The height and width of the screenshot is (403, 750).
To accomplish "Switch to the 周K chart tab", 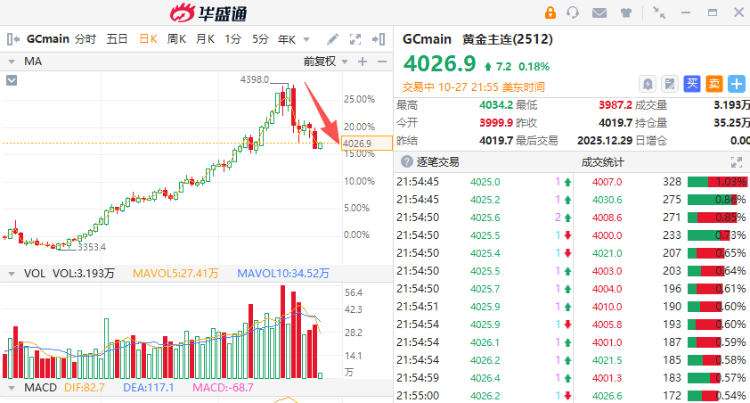I will click(177, 39).
